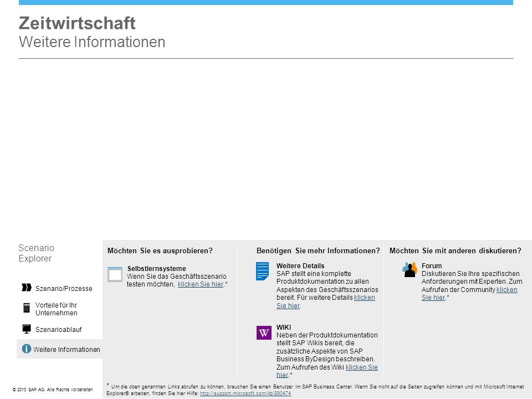532x399 pixels.
Task: Click the blue document icon for Weitere Details
Action: click(x=262, y=271)
